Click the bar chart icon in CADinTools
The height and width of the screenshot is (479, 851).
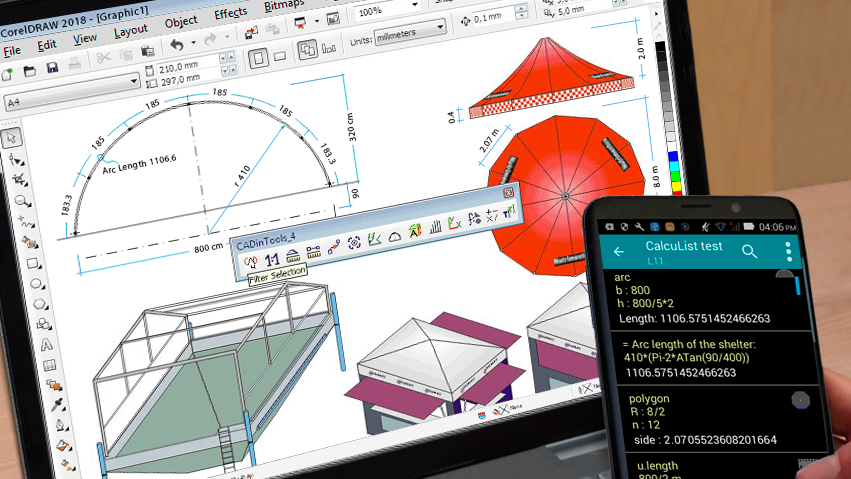435,227
